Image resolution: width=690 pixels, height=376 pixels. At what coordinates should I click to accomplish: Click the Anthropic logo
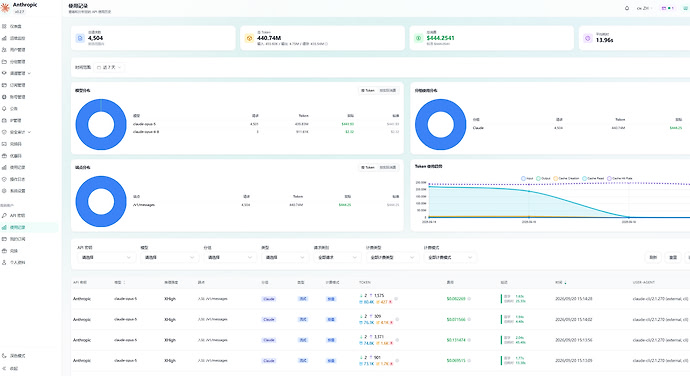5,7
